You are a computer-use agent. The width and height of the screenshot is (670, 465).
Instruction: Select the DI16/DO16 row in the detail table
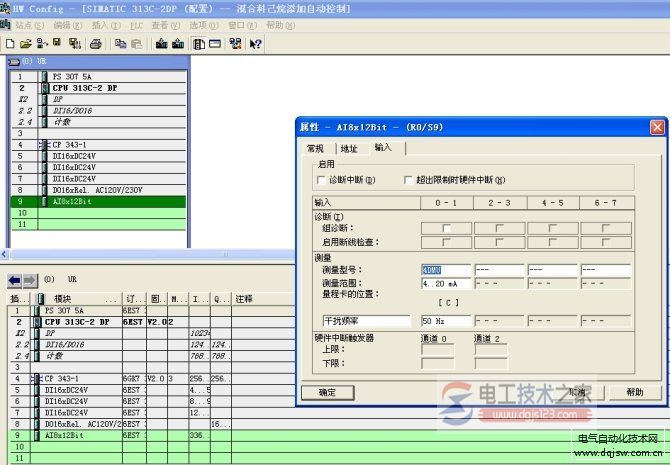[x=151, y=344]
